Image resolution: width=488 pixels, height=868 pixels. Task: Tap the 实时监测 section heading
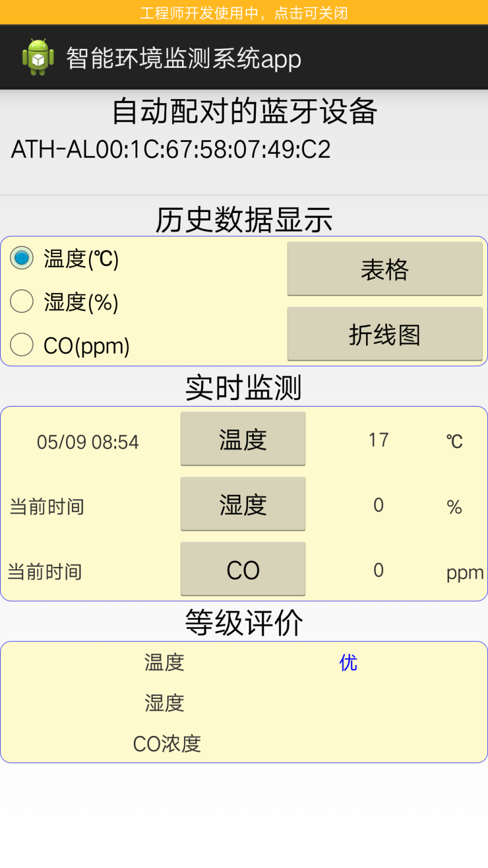click(244, 388)
